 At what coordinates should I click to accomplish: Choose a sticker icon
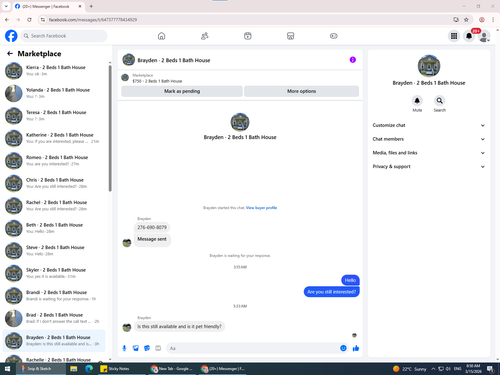[x=147, y=348]
